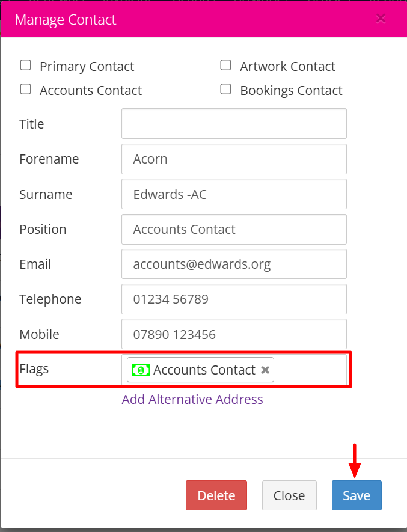Open the Add Alternative Address link
This screenshot has width=407, height=532.
(x=192, y=399)
